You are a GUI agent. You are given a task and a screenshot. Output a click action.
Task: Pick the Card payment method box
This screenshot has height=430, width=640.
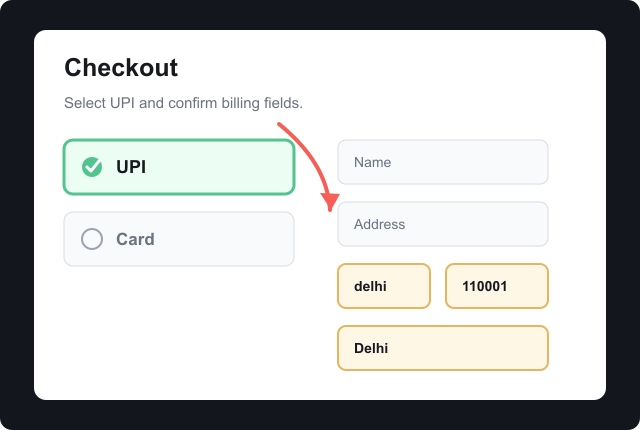pyautogui.click(x=179, y=239)
